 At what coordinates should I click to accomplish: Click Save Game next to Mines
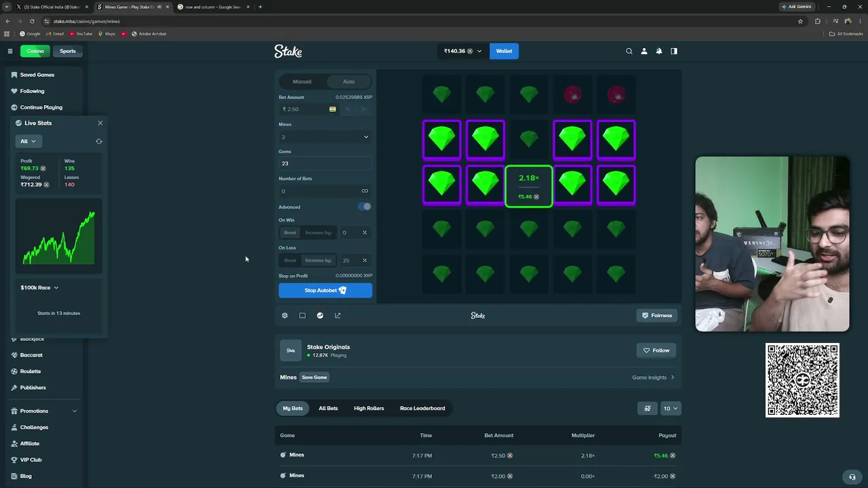[x=315, y=378]
